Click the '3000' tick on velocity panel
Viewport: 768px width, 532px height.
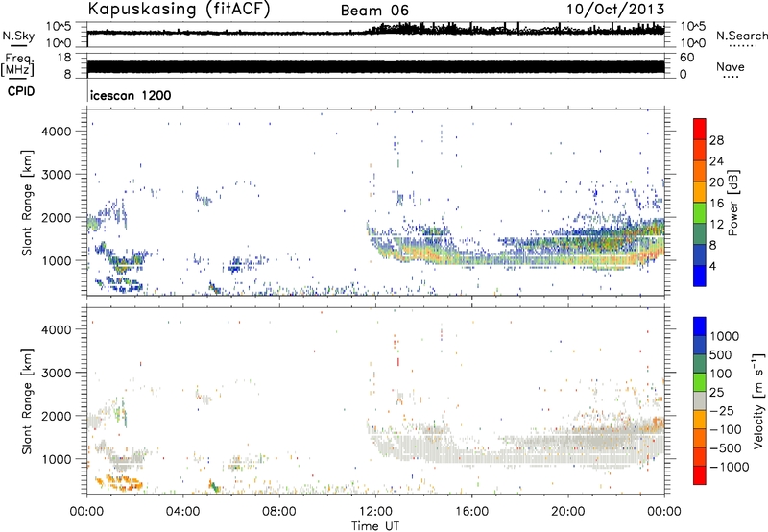[x=56, y=373]
